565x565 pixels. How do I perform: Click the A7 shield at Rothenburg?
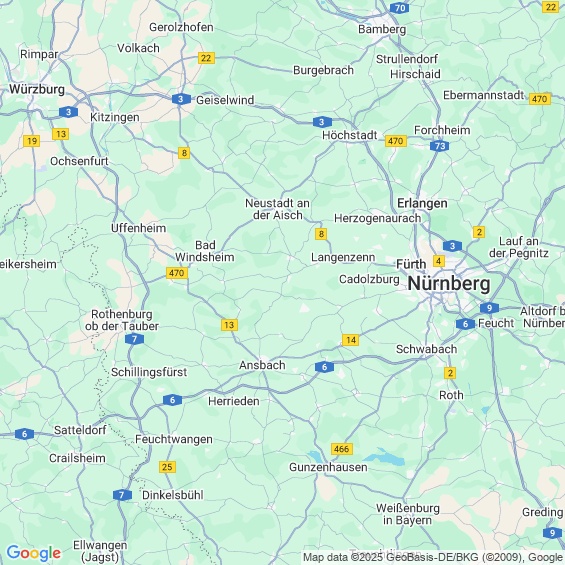(x=134, y=339)
